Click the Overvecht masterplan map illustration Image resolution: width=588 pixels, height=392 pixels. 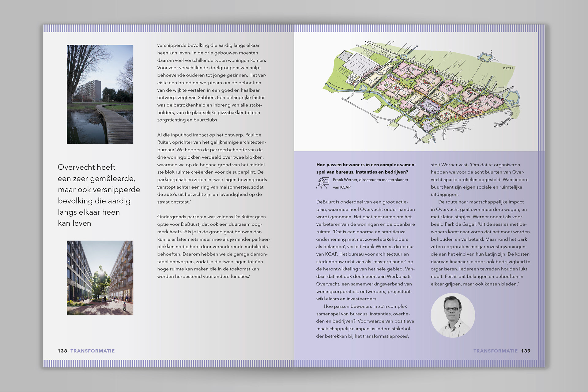coord(421,92)
